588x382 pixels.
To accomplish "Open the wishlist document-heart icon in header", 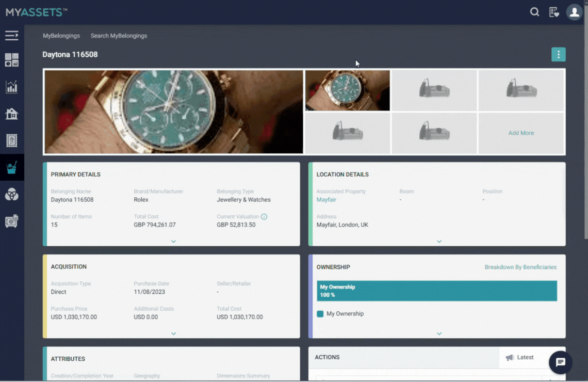I will pos(554,12).
